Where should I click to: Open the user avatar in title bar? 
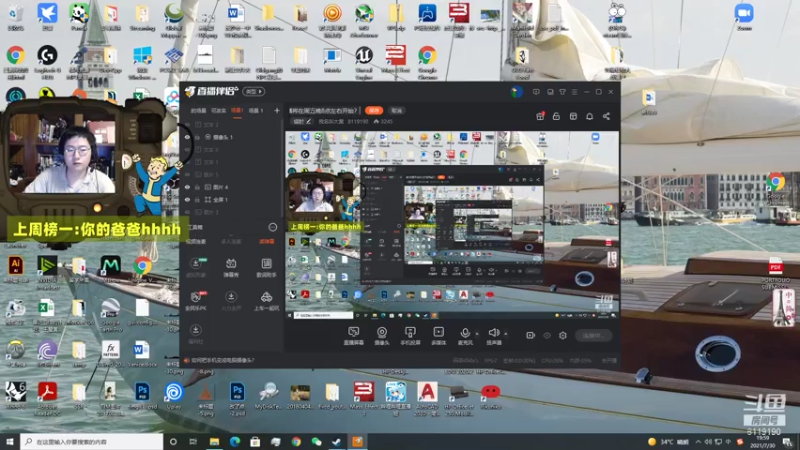coord(516,92)
